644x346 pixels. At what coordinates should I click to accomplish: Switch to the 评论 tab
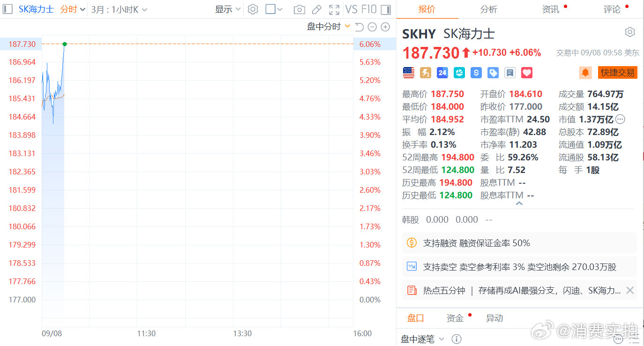pyautogui.click(x=612, y=9)
